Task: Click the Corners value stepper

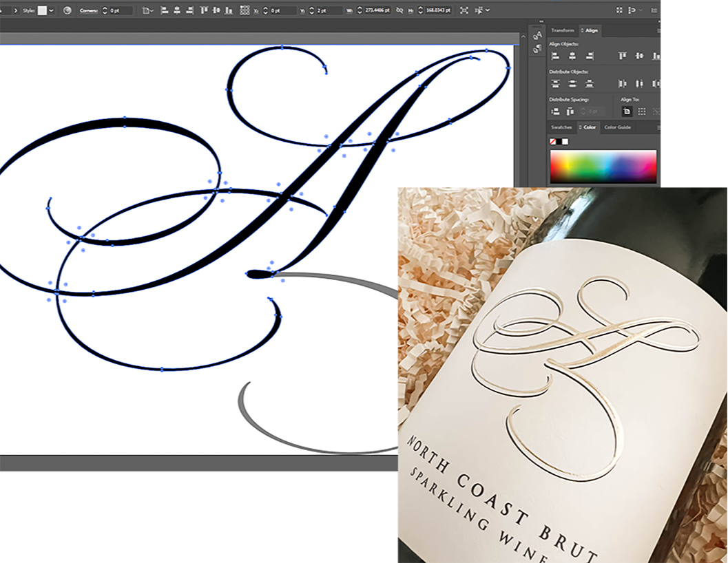Action: 105,10
